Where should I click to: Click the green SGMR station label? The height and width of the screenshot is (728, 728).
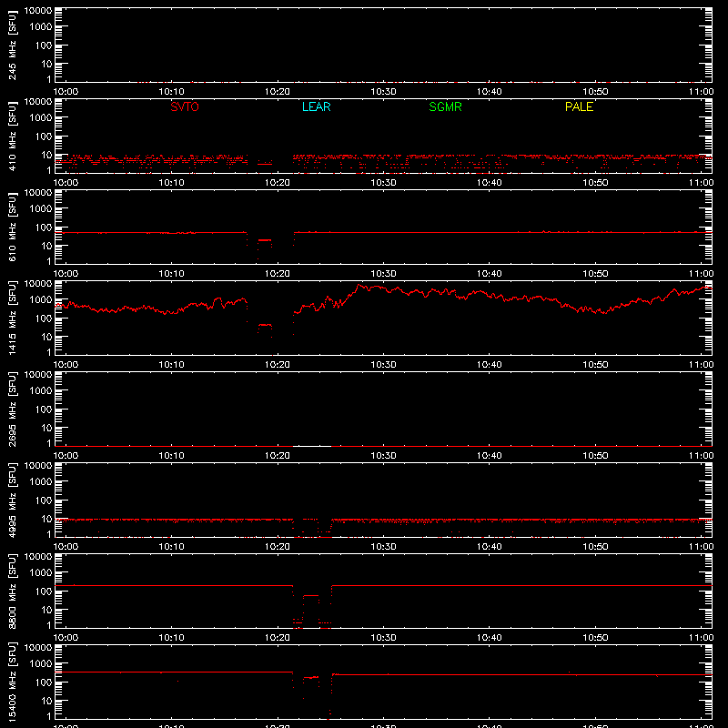pos(445,106)
